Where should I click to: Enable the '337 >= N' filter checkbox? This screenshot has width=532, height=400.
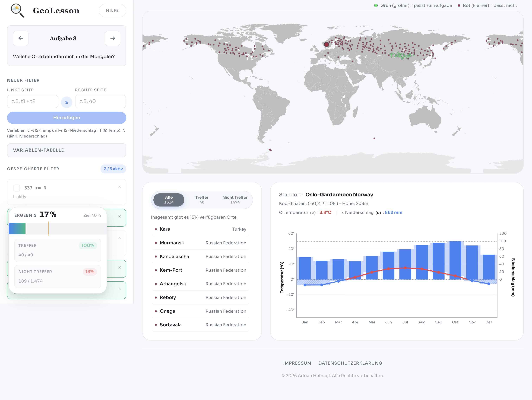click(x=17, y=188)
